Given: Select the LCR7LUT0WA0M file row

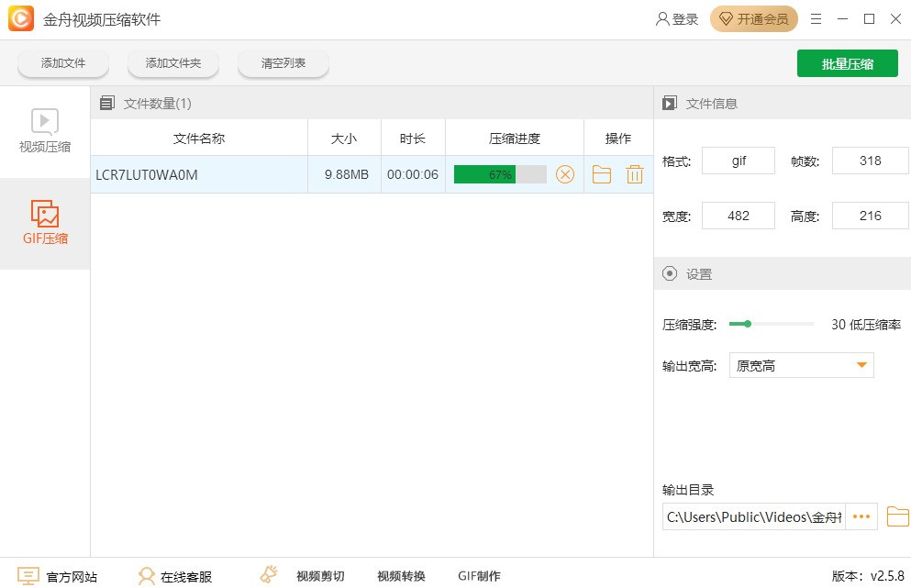Looking at the screenshot, I should click(372, 174).
